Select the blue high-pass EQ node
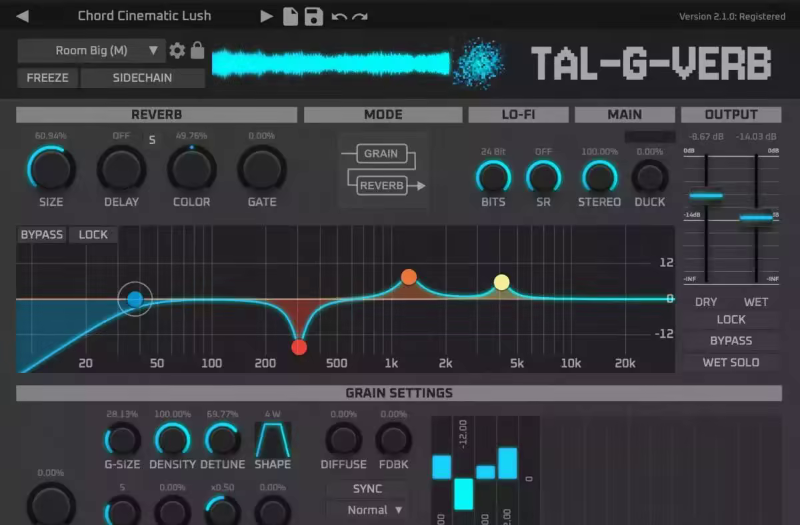800x525 pixels. pos(135,299)
